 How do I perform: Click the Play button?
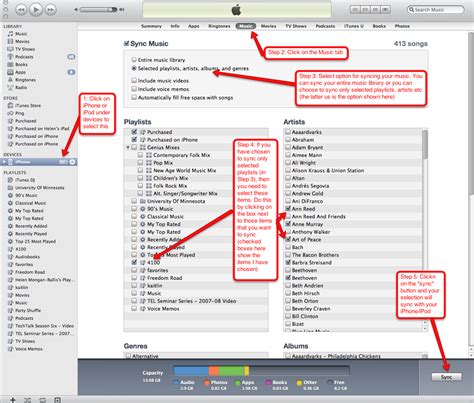pyautogui.click(x=36, y=9)
